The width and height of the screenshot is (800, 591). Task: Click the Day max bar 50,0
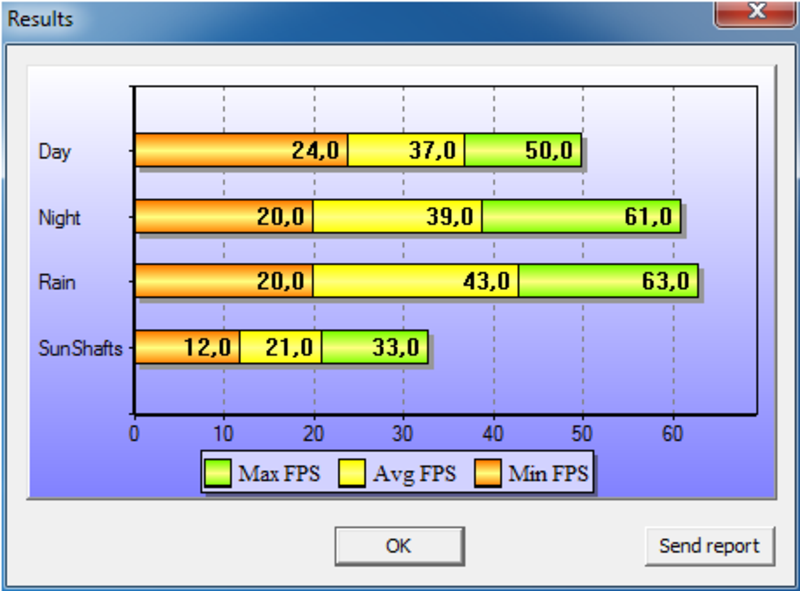[523, 150]
